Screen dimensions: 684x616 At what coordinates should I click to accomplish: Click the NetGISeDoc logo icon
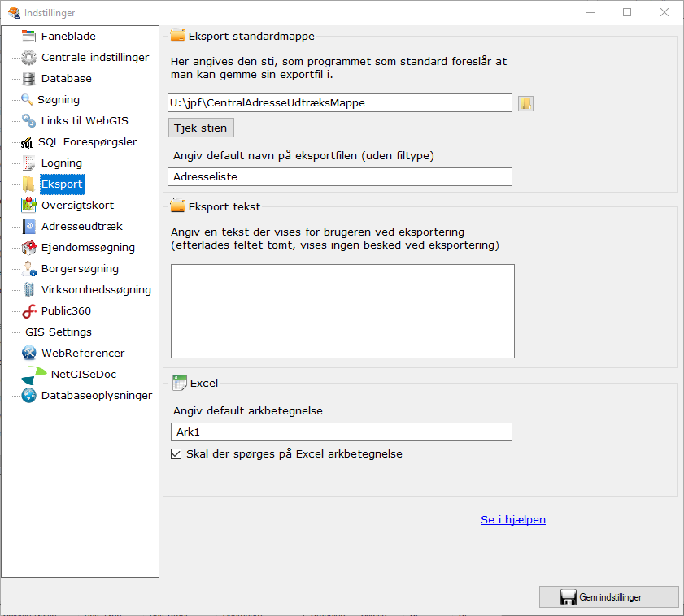click(x=34, y=375)
